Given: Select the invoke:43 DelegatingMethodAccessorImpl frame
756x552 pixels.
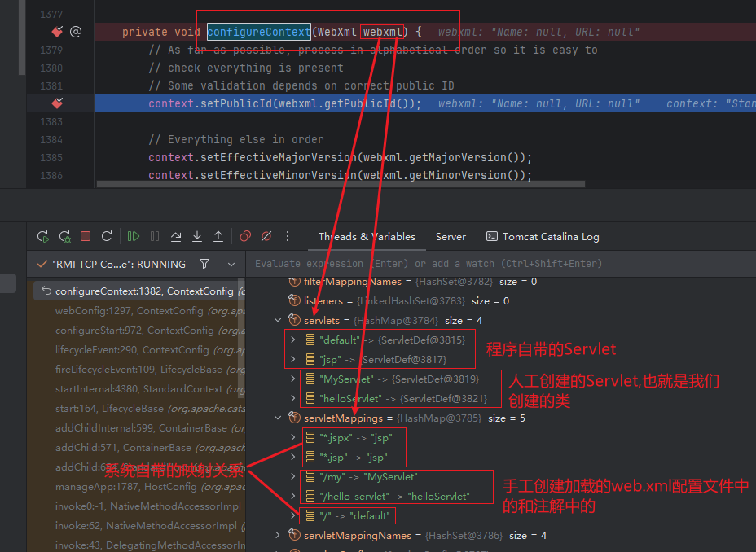Looking at the screenshot, I should (x=139, y=545).
